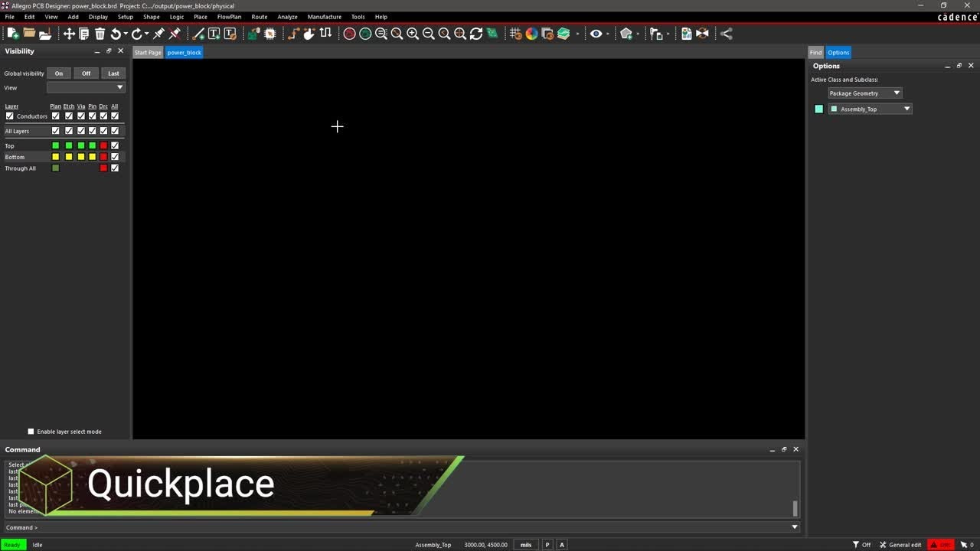Click the red Unrats All icon
The image size is (980, 551).
tap(349, 34)
